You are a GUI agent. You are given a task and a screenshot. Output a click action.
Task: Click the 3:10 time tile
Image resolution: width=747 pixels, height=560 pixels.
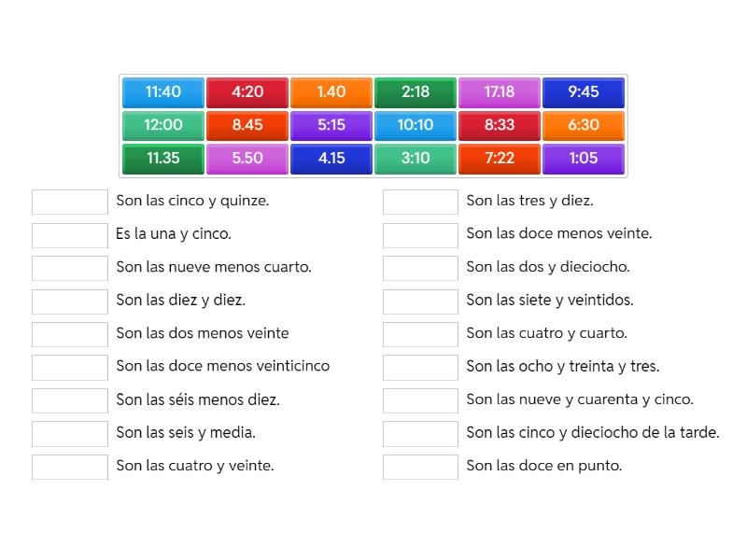(416, 159)
